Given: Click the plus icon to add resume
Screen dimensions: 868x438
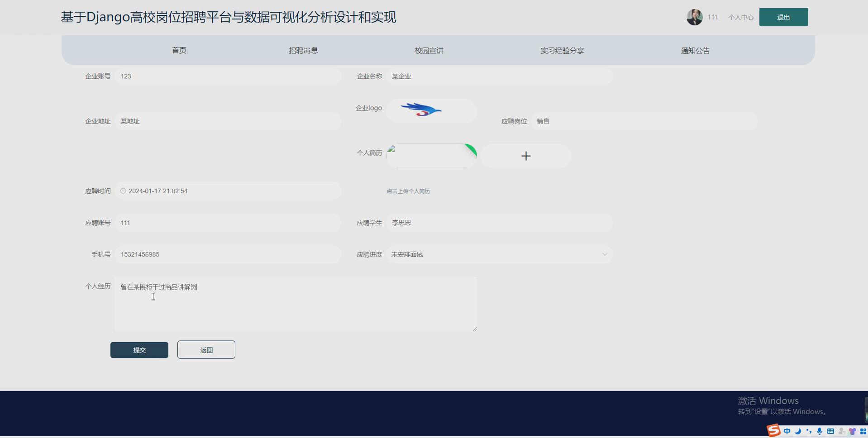Looking at the screenshot, I should pos(525,156).
